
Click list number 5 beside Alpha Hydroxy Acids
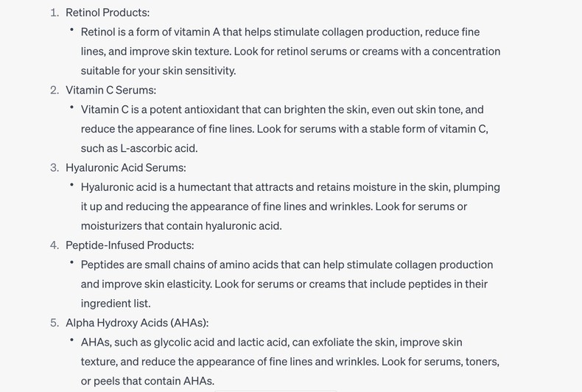point(55,323)
